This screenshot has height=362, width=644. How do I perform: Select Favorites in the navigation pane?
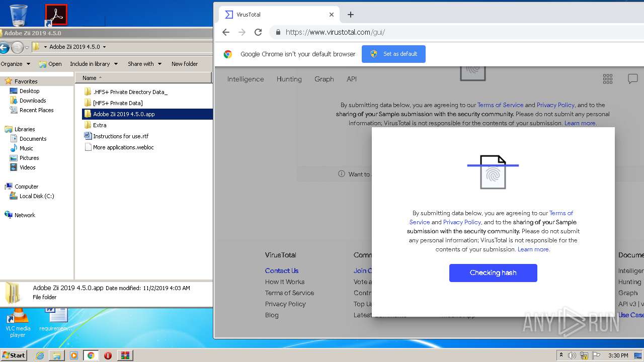26,81
